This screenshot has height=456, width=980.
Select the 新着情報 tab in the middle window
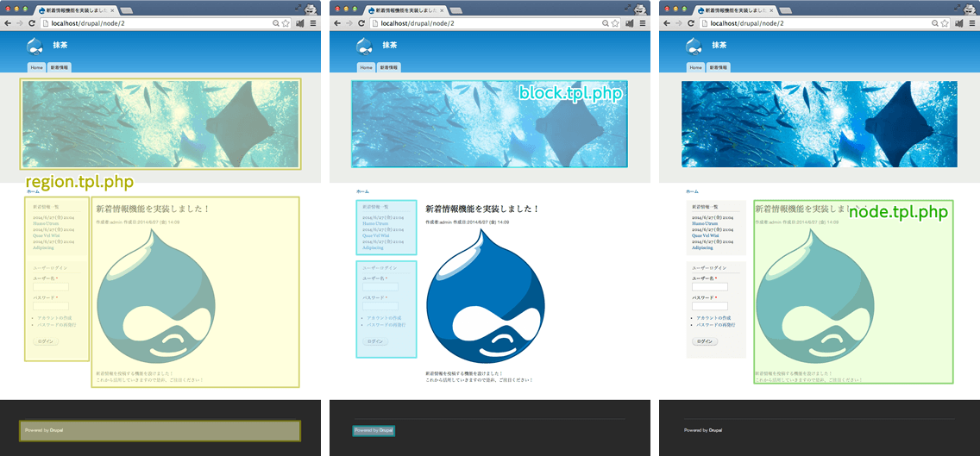pos(390,67)
